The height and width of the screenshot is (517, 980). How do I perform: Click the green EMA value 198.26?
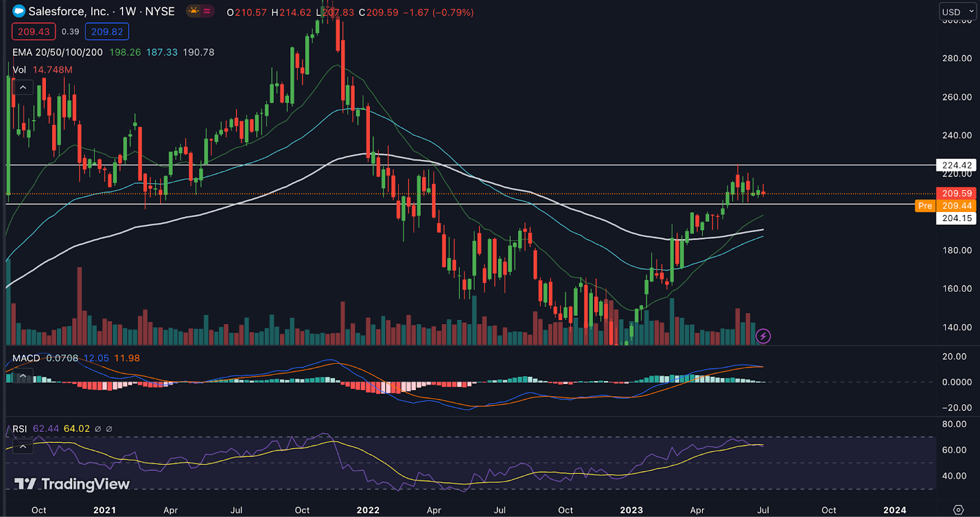tap(125, 53)
